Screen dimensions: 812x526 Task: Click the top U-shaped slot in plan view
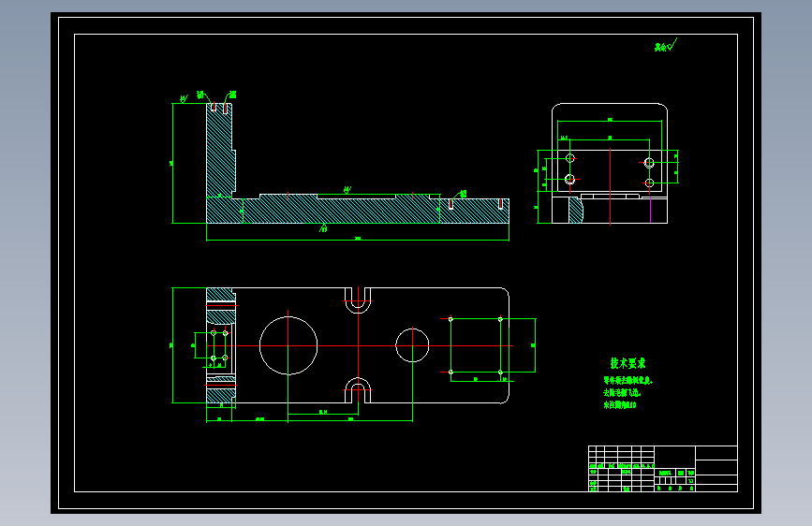pyautogui.click(x=358, y=300)
